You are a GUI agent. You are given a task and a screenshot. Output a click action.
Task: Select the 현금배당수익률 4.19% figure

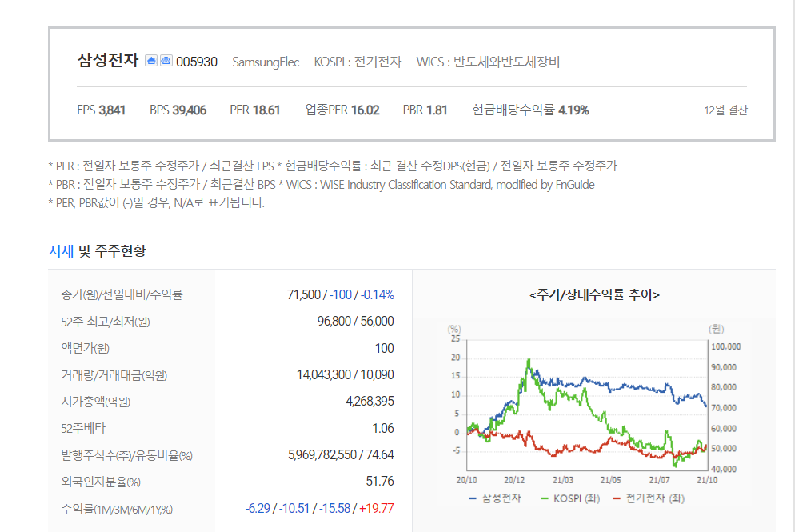point(530,110)
